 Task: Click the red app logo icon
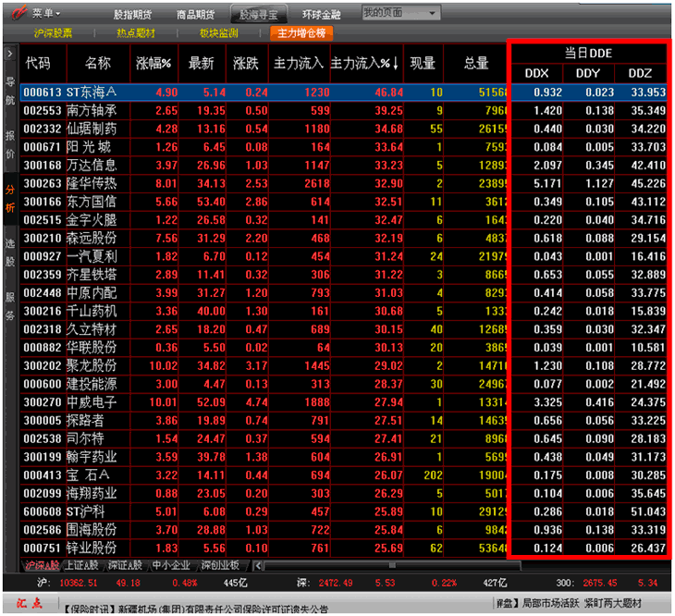pos(18,13)
